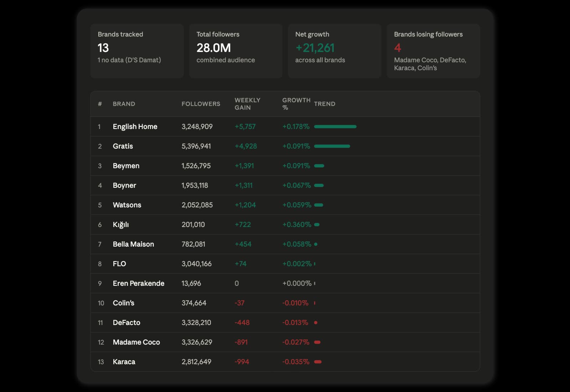Click the Gratis brand name
The image size is (570, 392).
[123, 146]
